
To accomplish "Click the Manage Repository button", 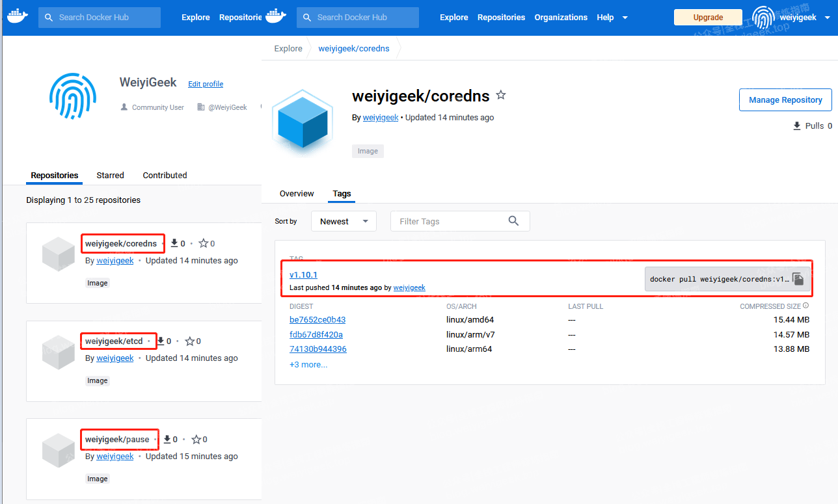I will 785,100.
